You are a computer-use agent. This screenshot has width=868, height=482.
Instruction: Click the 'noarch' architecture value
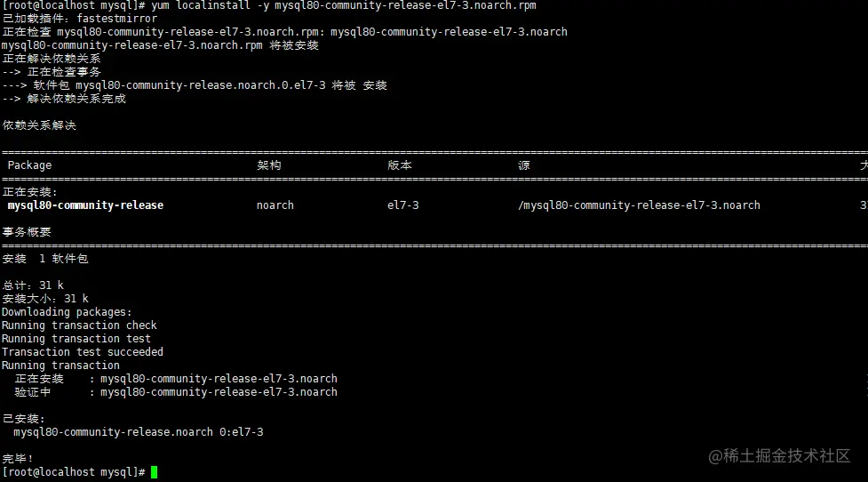pos(275,205)
